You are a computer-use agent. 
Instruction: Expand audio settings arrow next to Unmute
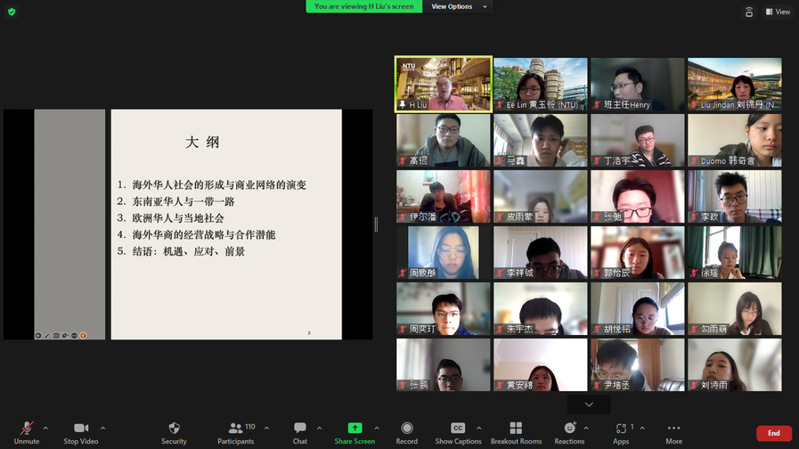coord(45,428)
